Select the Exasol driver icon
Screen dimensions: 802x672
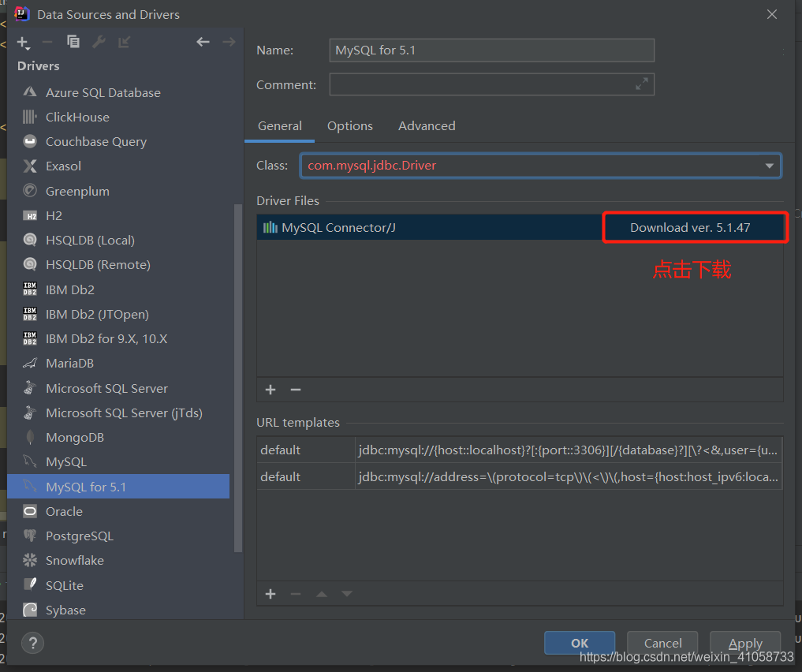coord(30,166)
